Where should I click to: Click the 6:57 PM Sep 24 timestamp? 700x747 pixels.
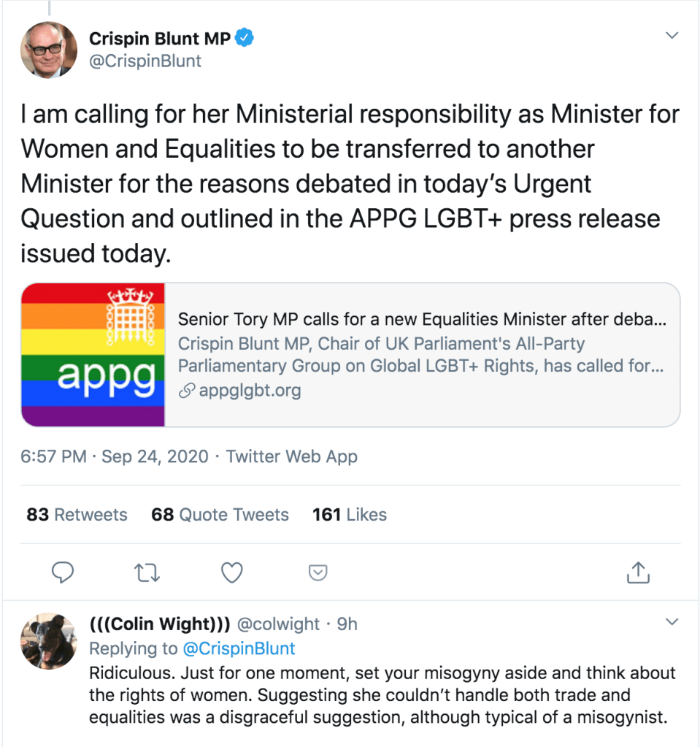coord(114,457)
